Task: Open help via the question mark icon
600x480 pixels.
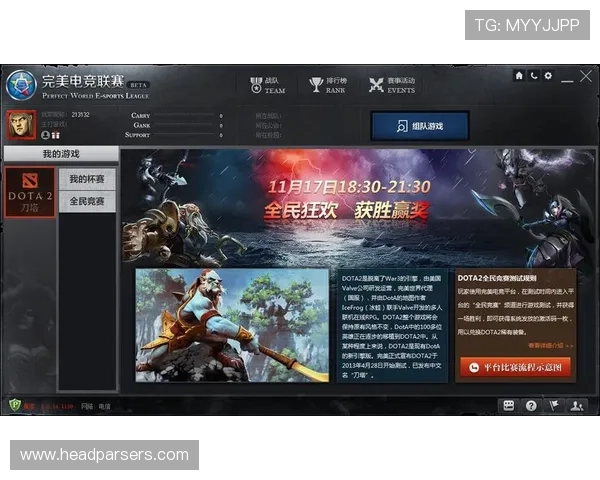Action: pos(531,405)
